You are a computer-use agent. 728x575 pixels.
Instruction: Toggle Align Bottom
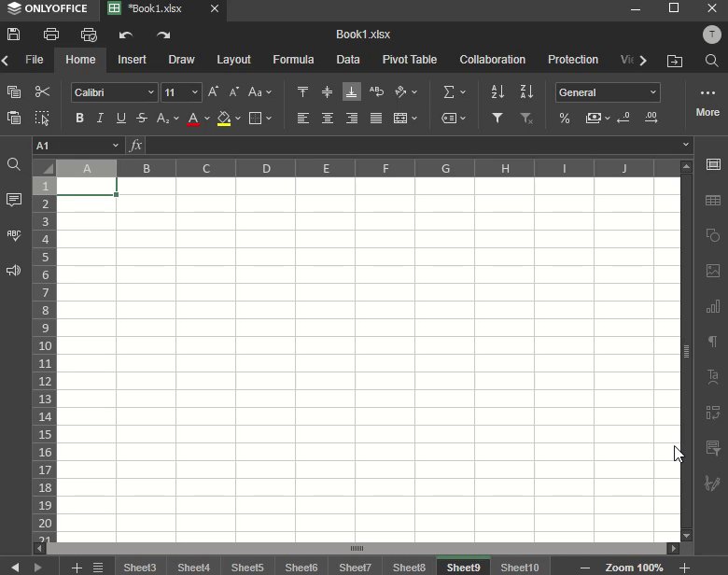[x=352, y=92]
